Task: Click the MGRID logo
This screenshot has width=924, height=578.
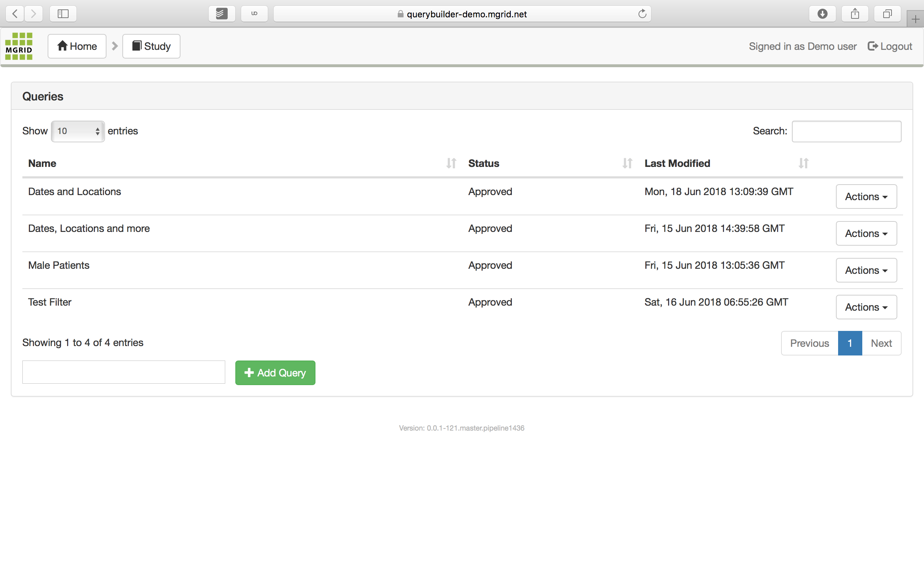Action: pos(19,46)
